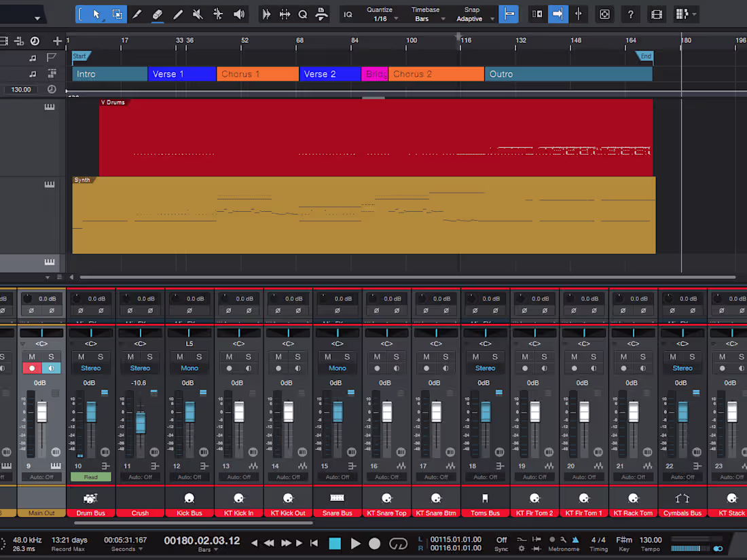Screen dimensions: 747x560
Task: Start playback with Play button
Action: (x=355, y=543)
